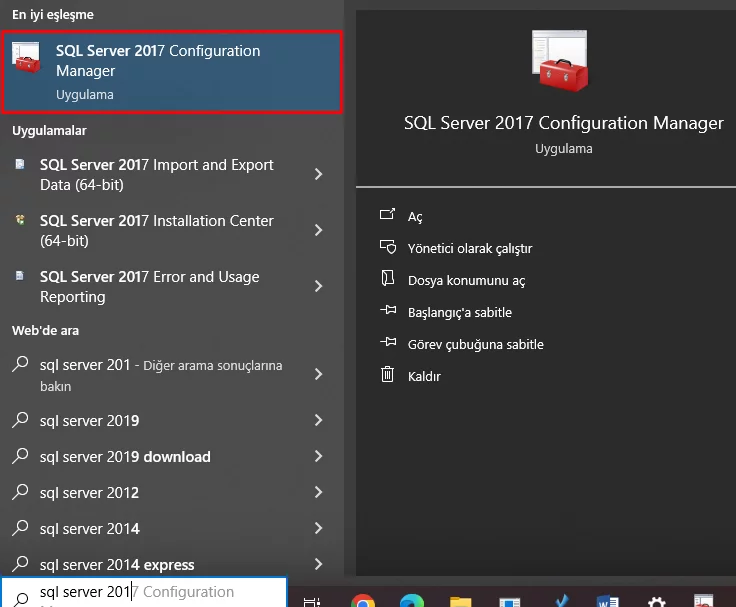The width and height of the screenshot is (736, 607).
Task: Open File Explorer from the taskbar
Action: click(460, 601)
